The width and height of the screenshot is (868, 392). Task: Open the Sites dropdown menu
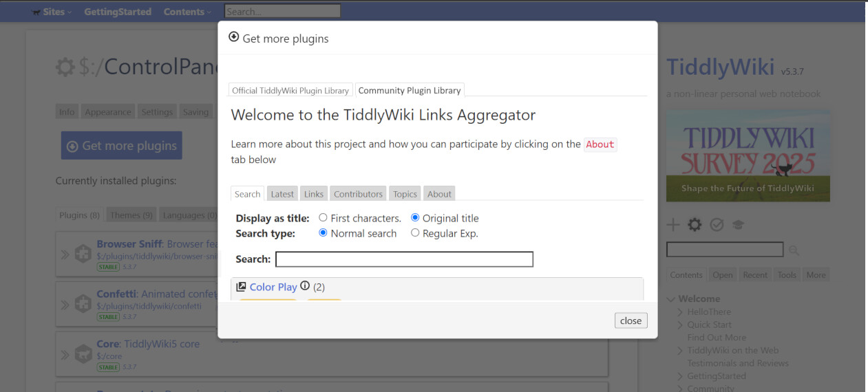coord(52,12)
